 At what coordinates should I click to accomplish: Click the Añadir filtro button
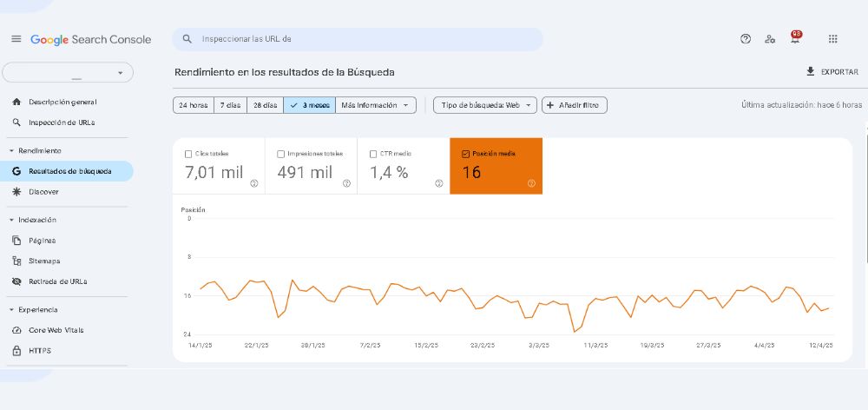(574, 105)
